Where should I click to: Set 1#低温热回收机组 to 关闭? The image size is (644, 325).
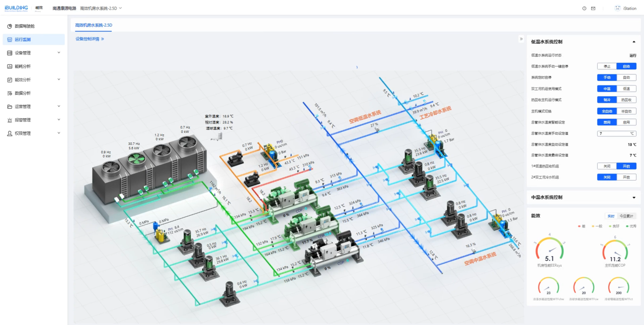(x=607, y=166)
